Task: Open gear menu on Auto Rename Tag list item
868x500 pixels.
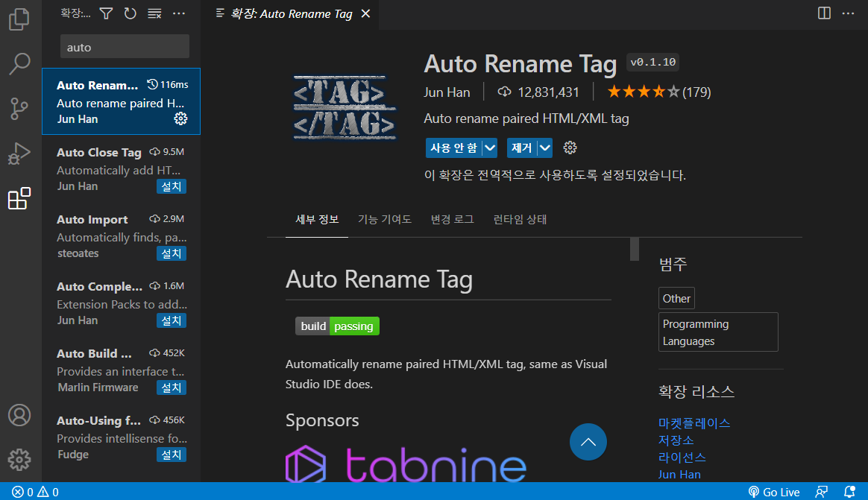Action: click(180, 118)
